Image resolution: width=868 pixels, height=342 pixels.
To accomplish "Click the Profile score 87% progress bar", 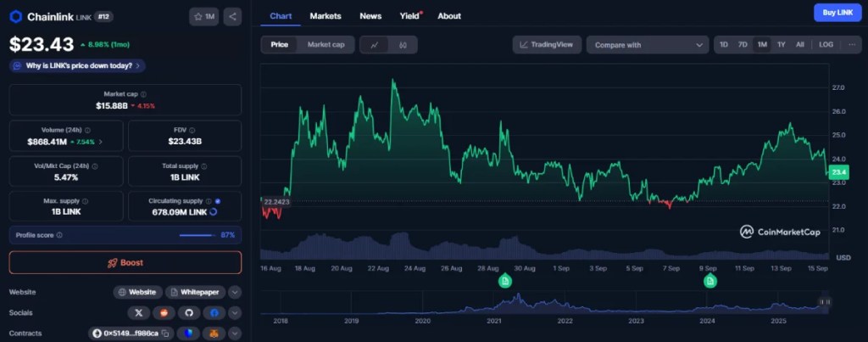I will [197, 235].
